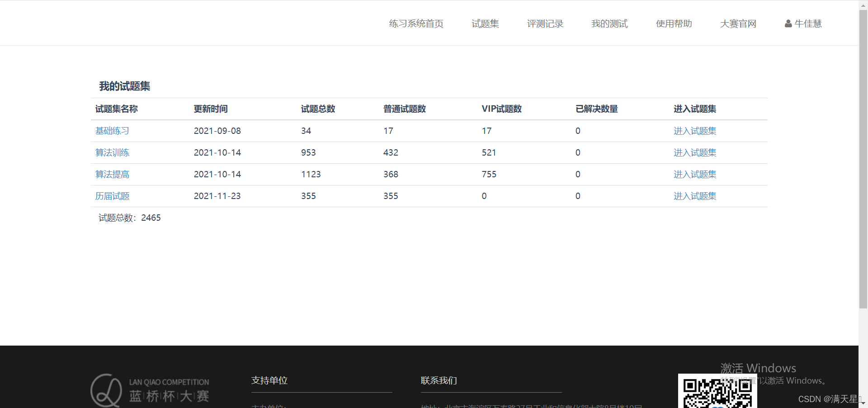The width and height of the screenshot is (868, 408).
Task: Click the 已解决数量 column header
Action: [596, 109]
